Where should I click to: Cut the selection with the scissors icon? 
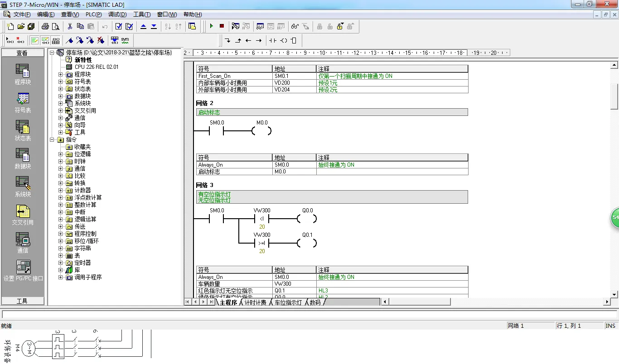tap(70, 26)
